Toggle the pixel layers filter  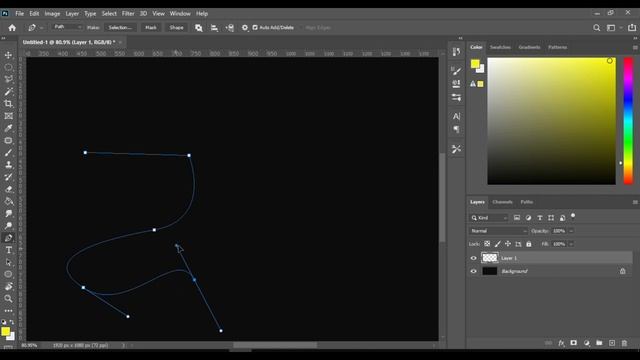[517, 218]
